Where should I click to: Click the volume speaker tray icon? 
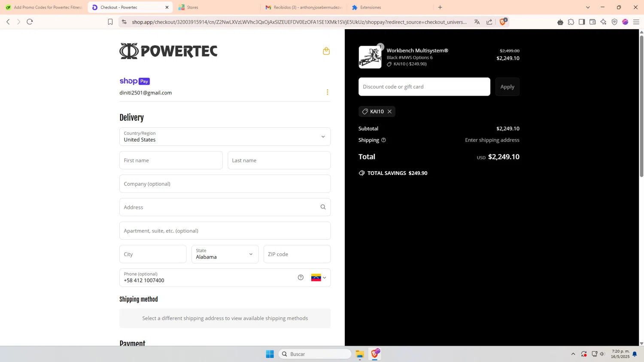tap(602, 354)
